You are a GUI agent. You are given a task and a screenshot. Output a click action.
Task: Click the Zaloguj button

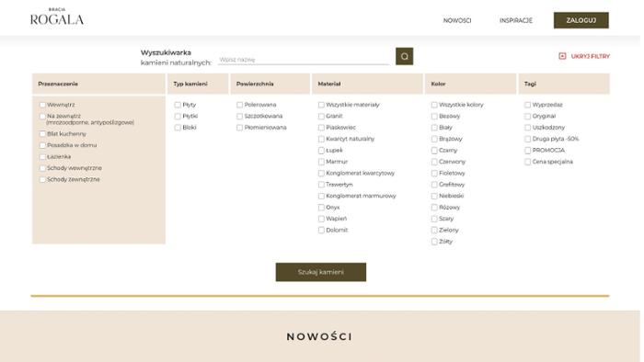coord(581,20)
